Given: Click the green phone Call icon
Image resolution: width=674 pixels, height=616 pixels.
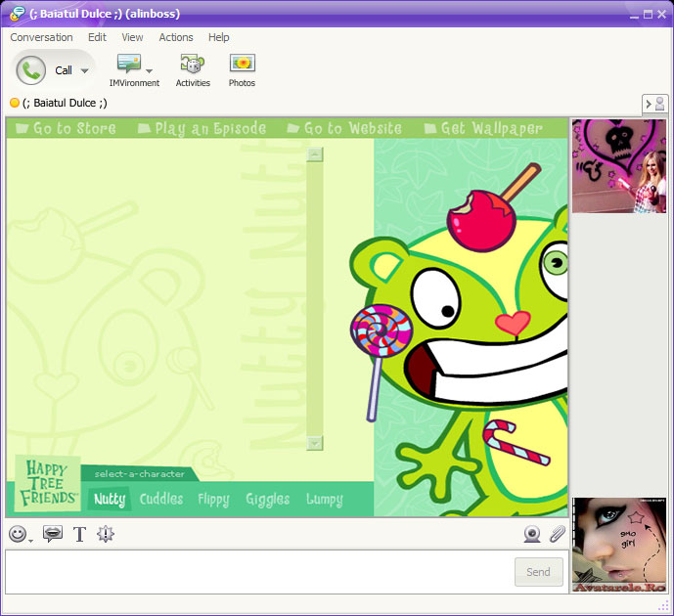Looking at the screenshot, I should tap(31, 70).
